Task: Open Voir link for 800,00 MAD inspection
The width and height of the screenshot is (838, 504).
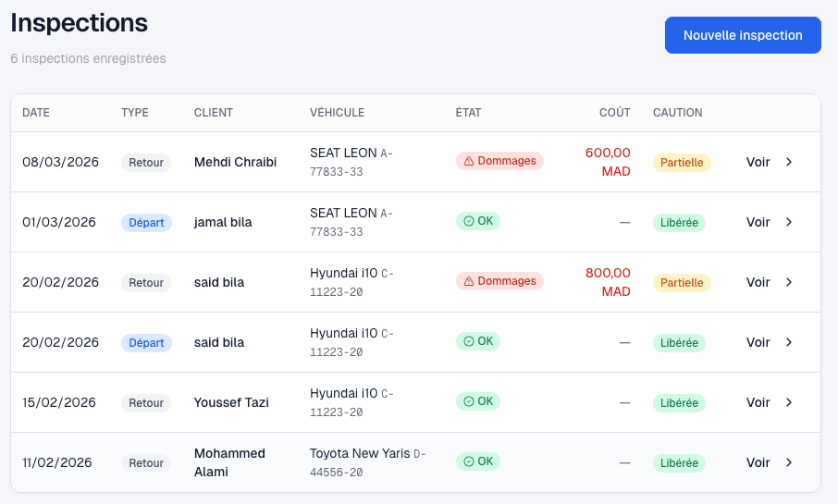Action: coord(758,282)
